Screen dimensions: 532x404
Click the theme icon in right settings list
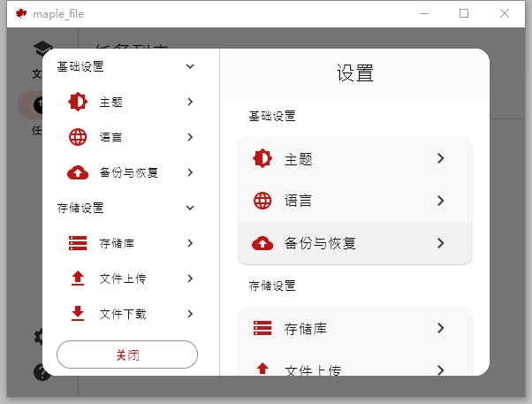pyautogui.click(x=262, y=158)
